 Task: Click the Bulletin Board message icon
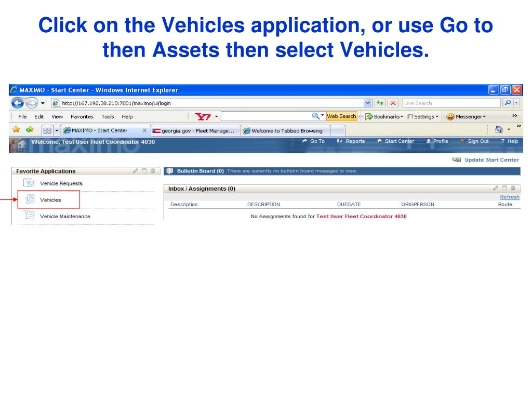170,171
